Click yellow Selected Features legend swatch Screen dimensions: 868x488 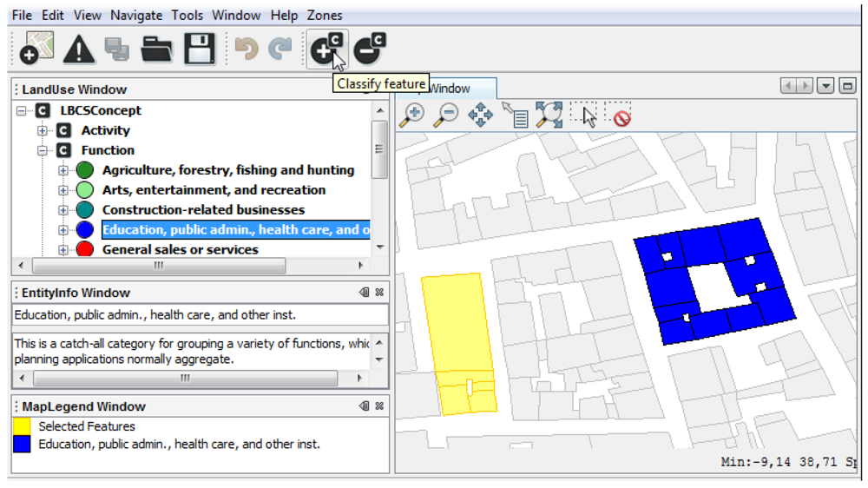(22, 426)
